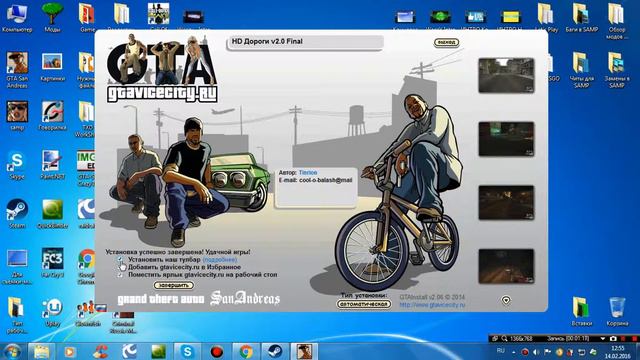640x360 pixels.
Task: Toggle 'Поместить ярлык на рабочий стол' checkbox
Action: [x=120, y=275]
